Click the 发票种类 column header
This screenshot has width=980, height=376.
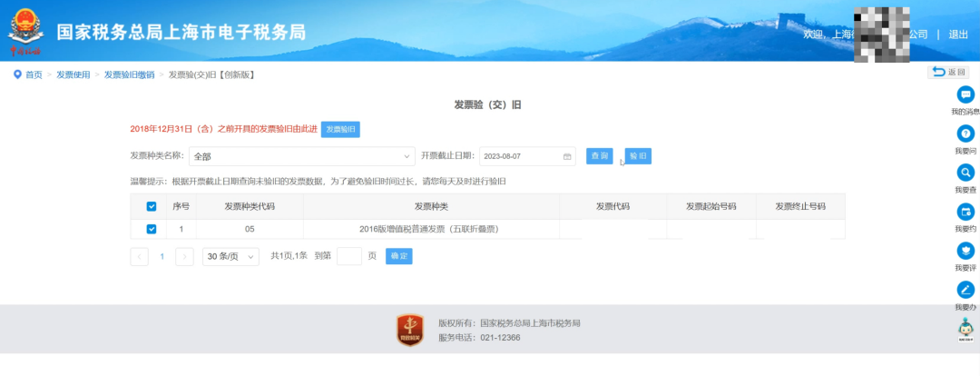[431, 206]
